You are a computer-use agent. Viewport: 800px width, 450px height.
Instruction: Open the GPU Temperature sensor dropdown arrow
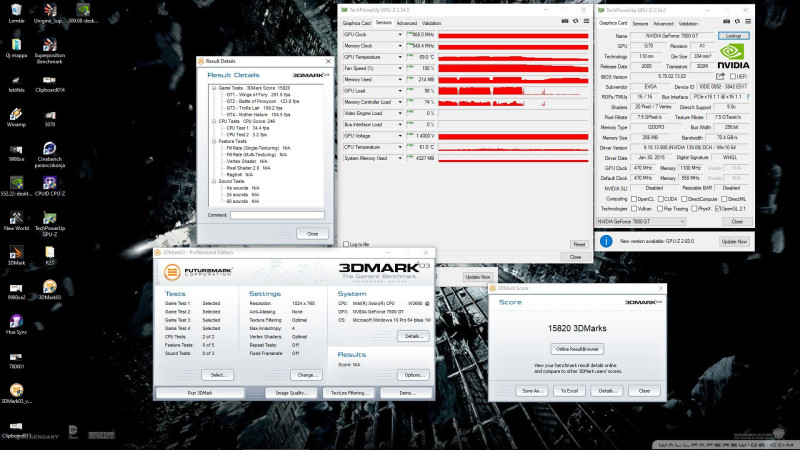coord(400,57)
